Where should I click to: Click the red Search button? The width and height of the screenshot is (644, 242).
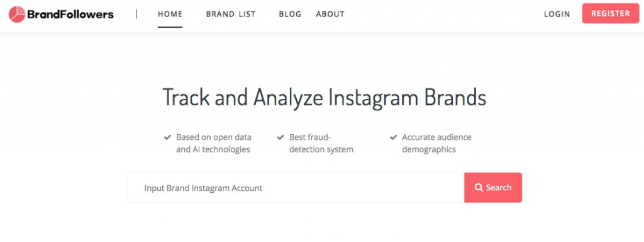tap(493, 188)
